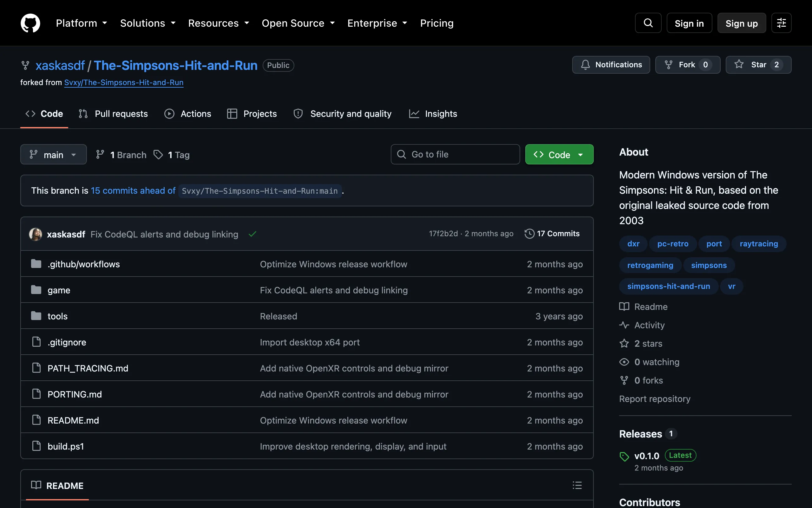The height and width of the screenshot is (508, 812).
Task: Switch to the Security and quality tab
Action: pos(343,114)
